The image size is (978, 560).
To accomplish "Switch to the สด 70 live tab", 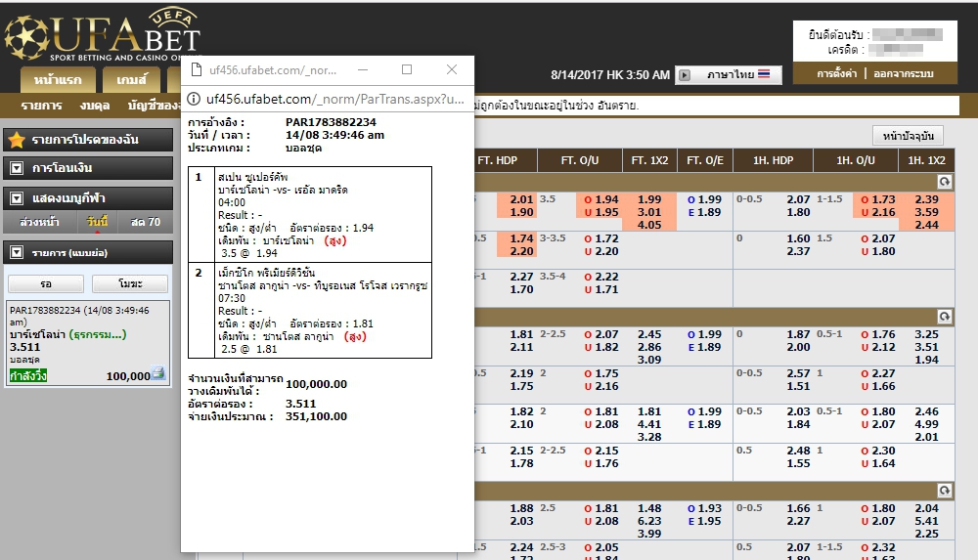I will [146, 222].
